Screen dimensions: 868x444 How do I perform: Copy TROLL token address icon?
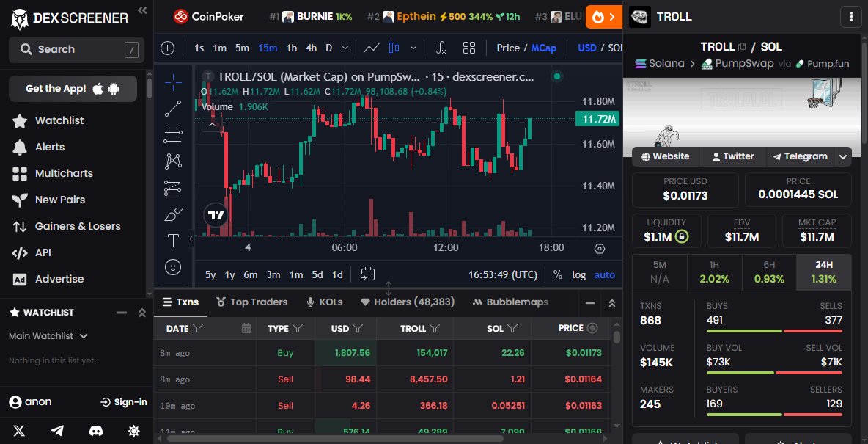point(743,47)
